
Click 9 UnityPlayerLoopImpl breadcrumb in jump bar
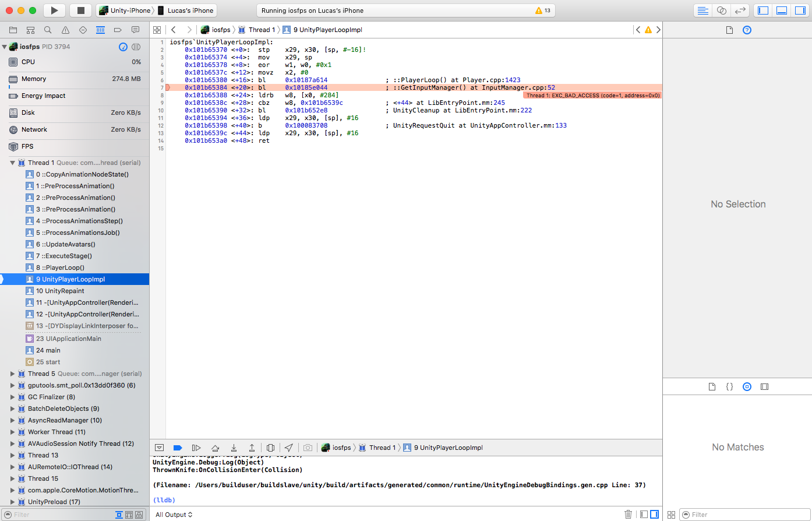322,30
